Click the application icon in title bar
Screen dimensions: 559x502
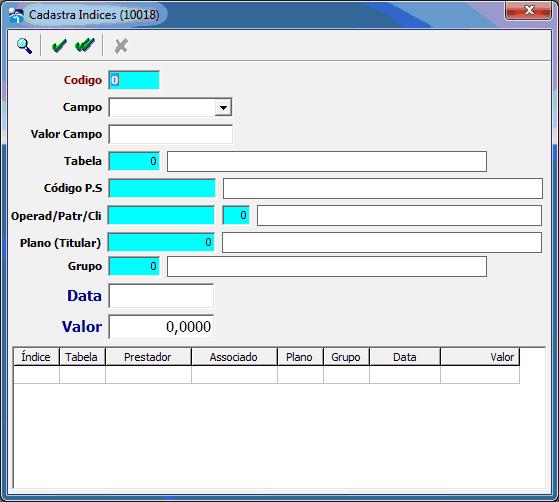(x=16, y=15)
